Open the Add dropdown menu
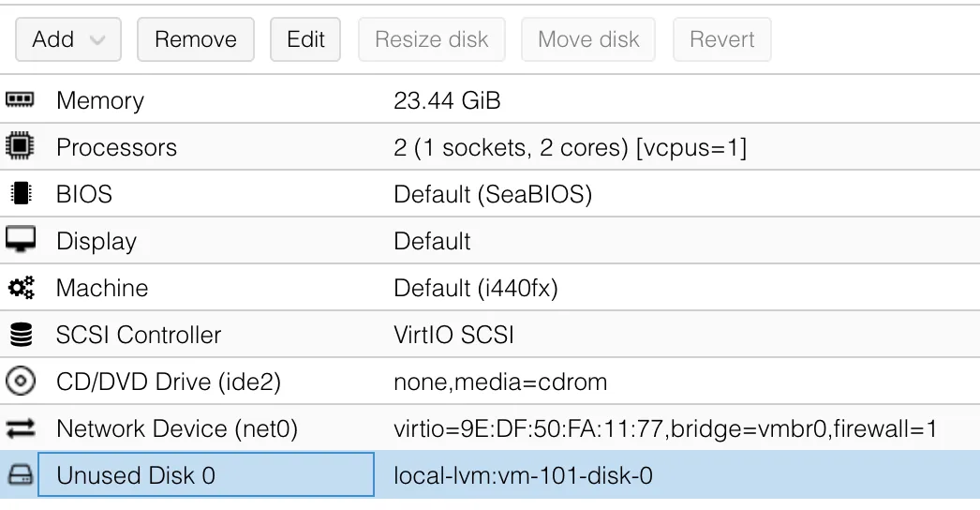 (x=69, y=39)
